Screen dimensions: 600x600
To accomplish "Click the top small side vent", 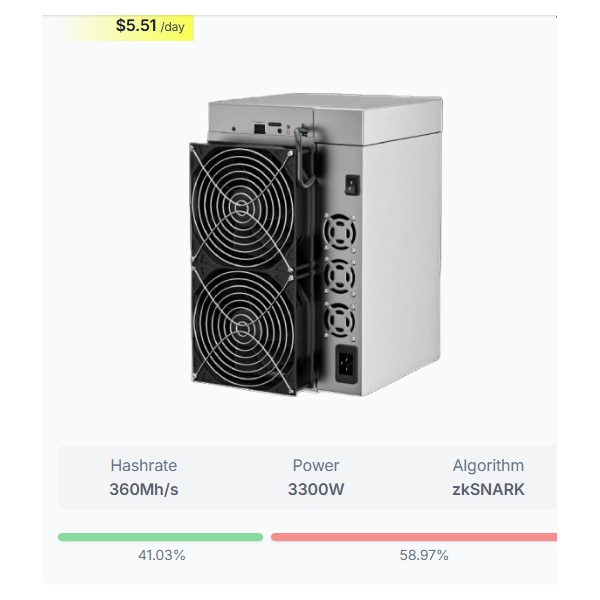I will [x=339, y=232].
